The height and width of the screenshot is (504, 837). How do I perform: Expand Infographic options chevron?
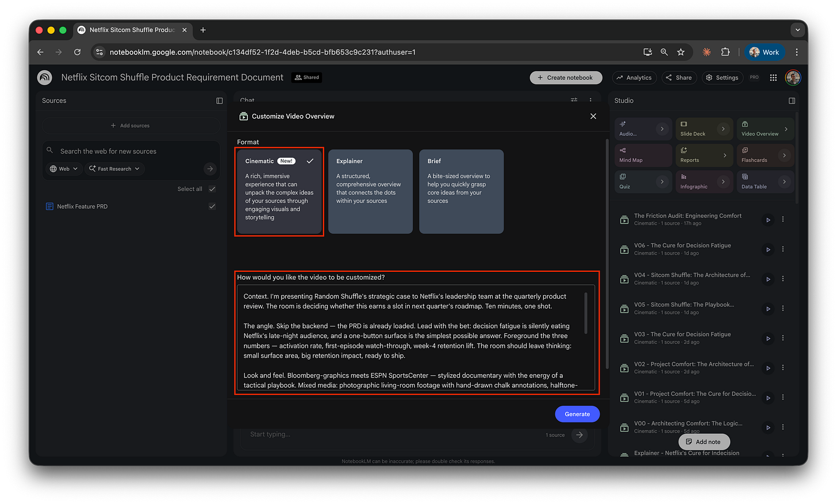click(723, 182)
